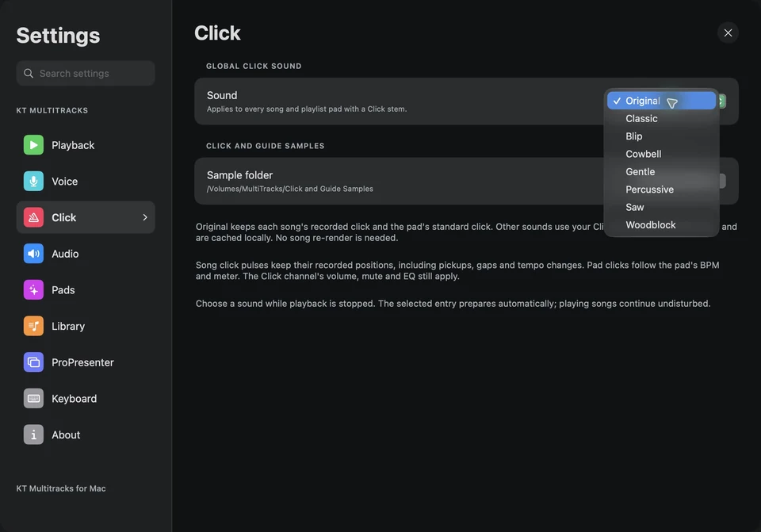Click the Global Click Sound heading
The height and width of the screenshot is (532, 761).
(x=254, y=66)
